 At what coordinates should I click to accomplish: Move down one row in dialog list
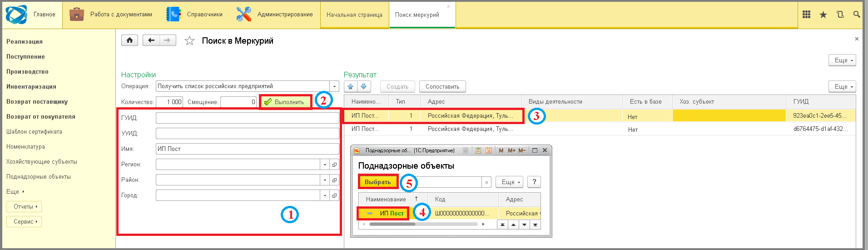(x=525, y=225)
